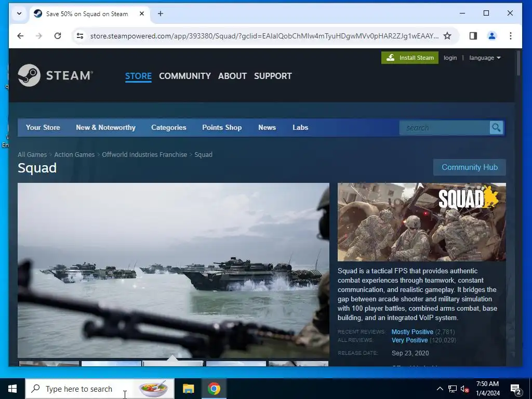
Task: Click the page vertical scrollbar
Action: pyautogui.click(x=518, y=63)
